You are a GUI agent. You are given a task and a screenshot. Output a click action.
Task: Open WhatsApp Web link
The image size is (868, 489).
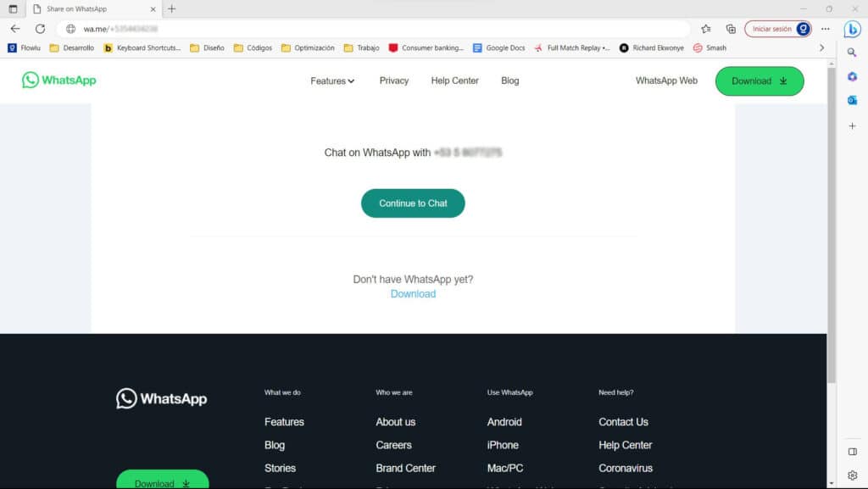pos(666,81)
